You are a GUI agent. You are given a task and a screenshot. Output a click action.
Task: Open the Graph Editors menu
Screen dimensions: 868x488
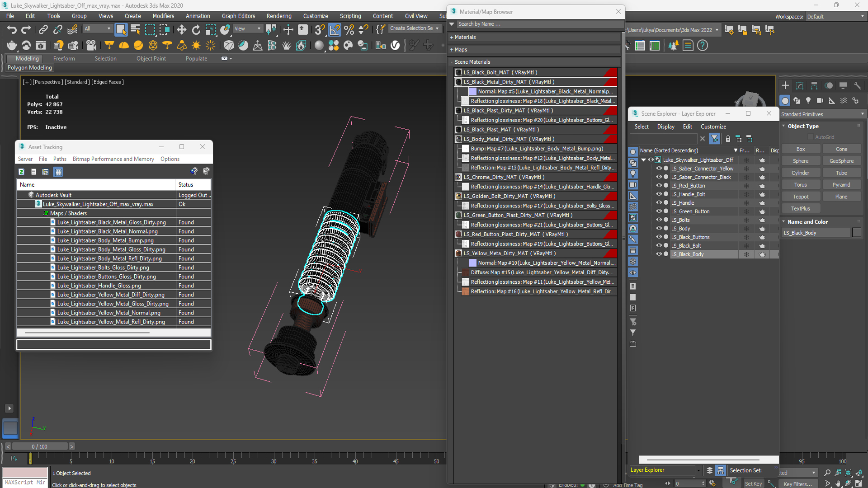coord(238,16)
